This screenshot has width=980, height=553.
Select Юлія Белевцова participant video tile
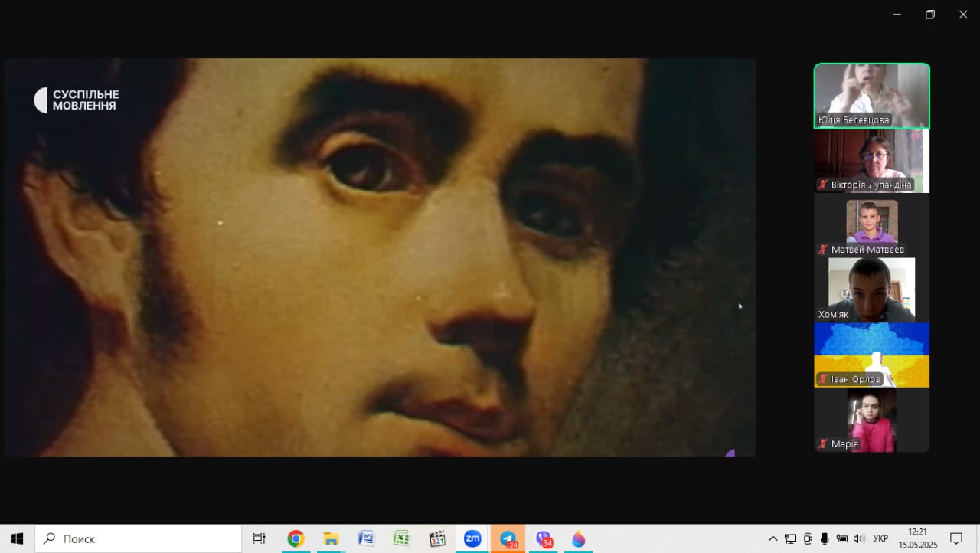(872, 96)
